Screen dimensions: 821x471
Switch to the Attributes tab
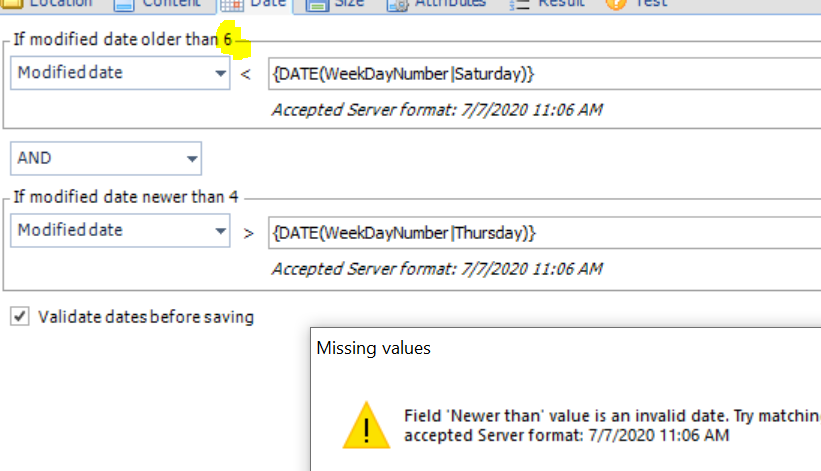pos(450,4)
